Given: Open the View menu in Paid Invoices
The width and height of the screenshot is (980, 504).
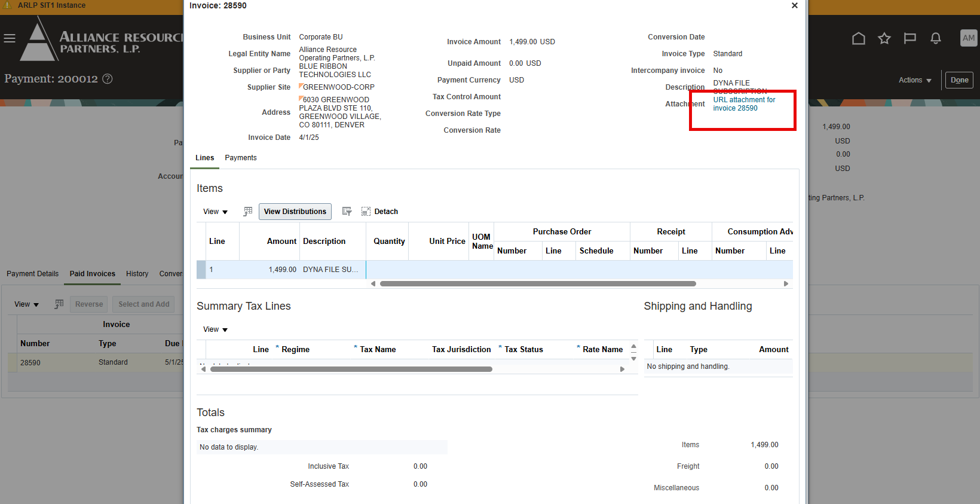Looking at the screenshot, I should click(26, 304).
